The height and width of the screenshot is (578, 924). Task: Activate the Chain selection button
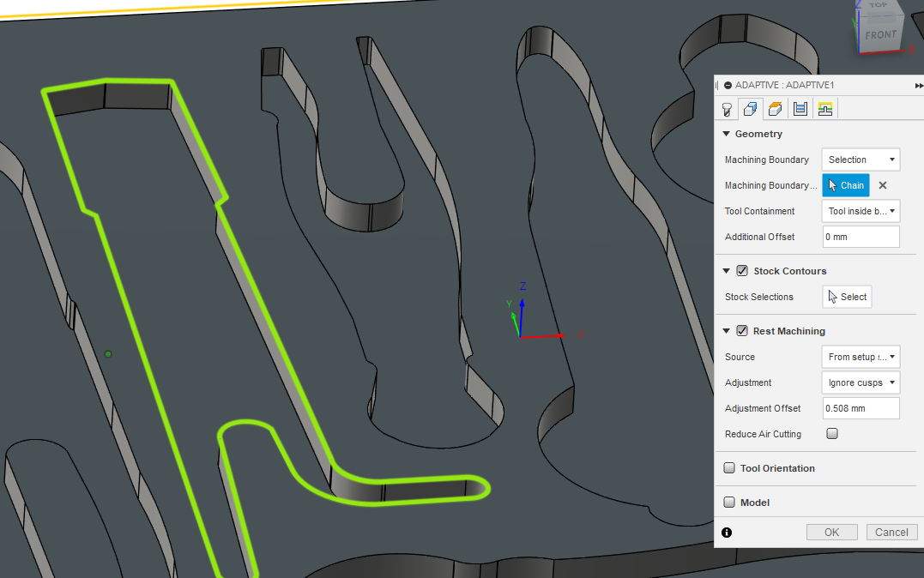pyautogui.click(x=846, y=185)
